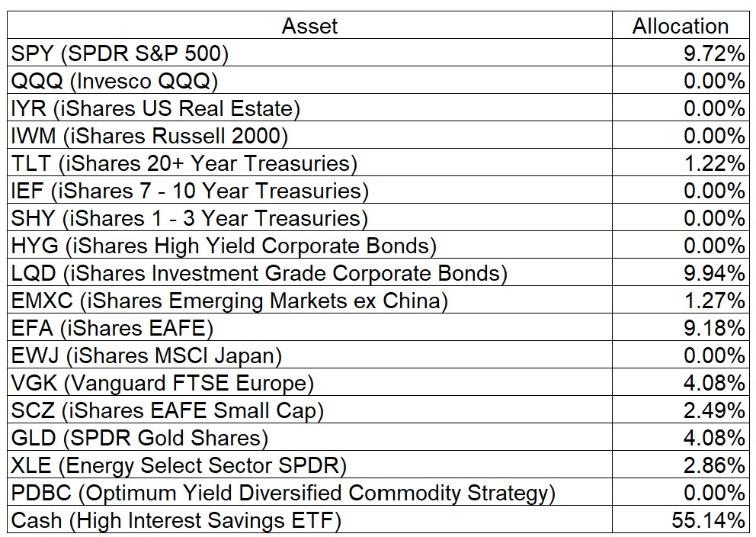Select the EWJ iShares MSCI Japan cell
Image resolution: width=756 pixels, height=537 pixels.
[x=146, y=355]
